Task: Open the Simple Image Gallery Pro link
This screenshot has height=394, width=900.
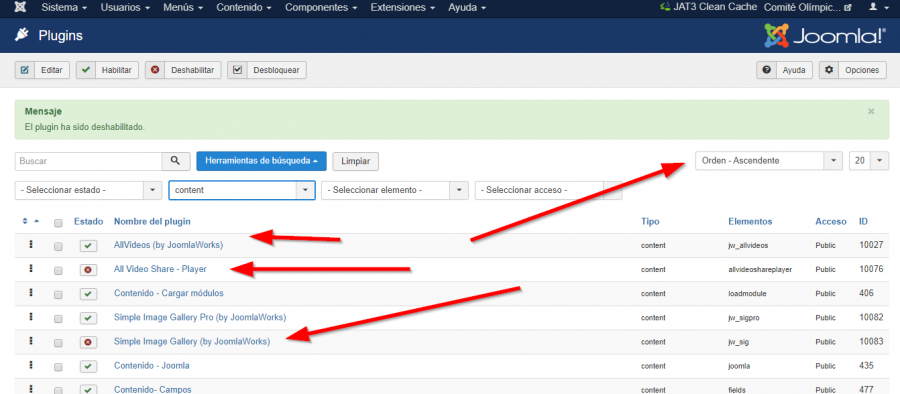Action: [200, 317]
